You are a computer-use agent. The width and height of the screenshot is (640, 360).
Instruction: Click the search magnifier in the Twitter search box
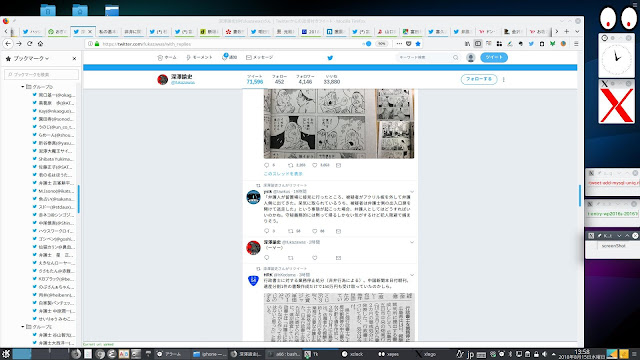tap(456, 58)
